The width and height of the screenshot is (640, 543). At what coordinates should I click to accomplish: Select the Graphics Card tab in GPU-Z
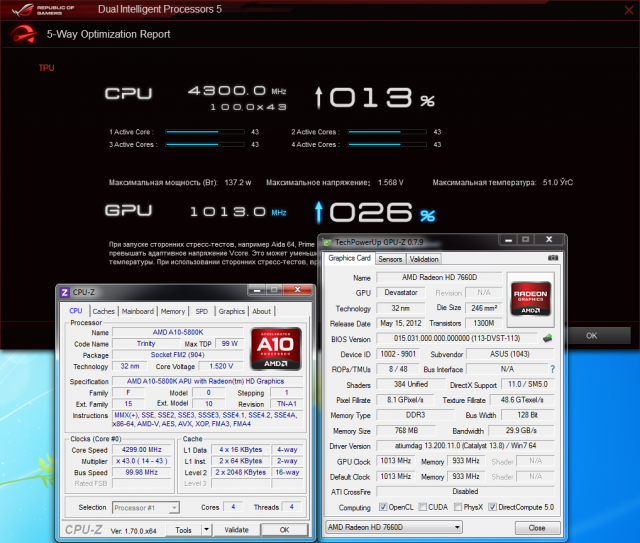point(349,258)
